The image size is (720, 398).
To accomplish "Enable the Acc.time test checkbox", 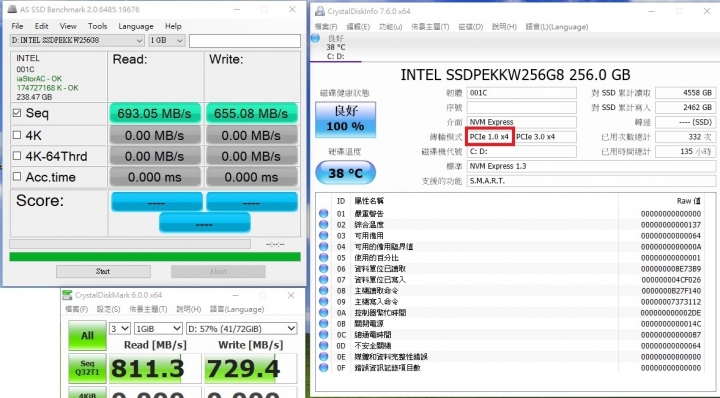I will [x=17, y=177].
